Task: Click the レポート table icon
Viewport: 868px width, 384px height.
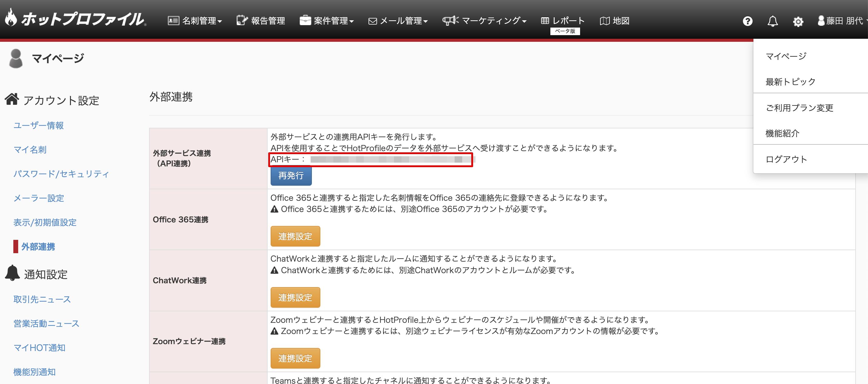Action: [x=545, y=21]
